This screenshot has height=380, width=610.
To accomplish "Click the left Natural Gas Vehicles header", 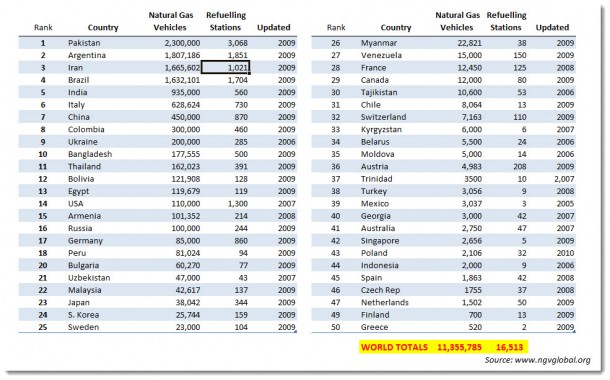I will tap(170, 21).
